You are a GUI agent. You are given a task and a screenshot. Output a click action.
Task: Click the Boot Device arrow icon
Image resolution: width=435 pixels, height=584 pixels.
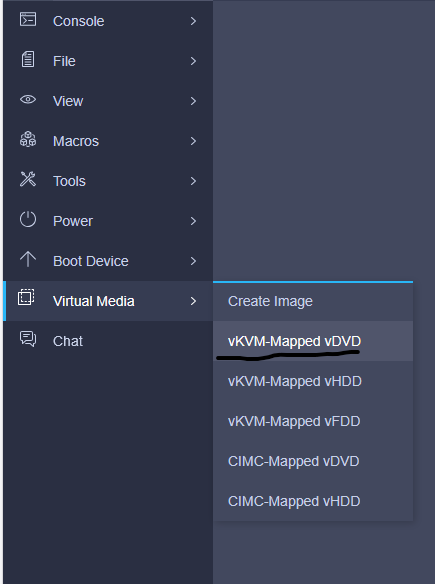pyautogui.click(x=28, y=259)
